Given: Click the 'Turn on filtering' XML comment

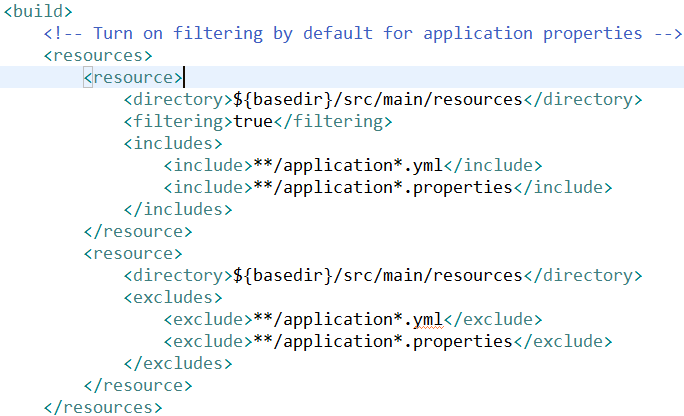Looking at the screenshot, I should (x=362, y=33).
